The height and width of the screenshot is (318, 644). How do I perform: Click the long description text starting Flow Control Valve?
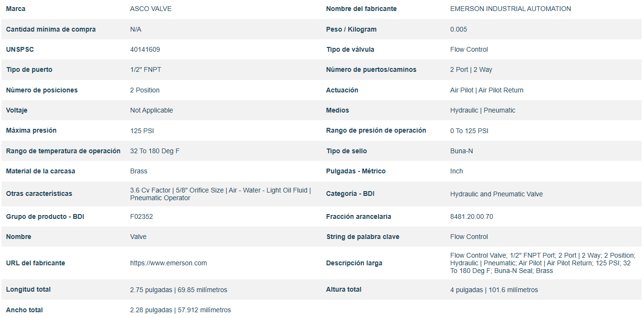point(543,263)
